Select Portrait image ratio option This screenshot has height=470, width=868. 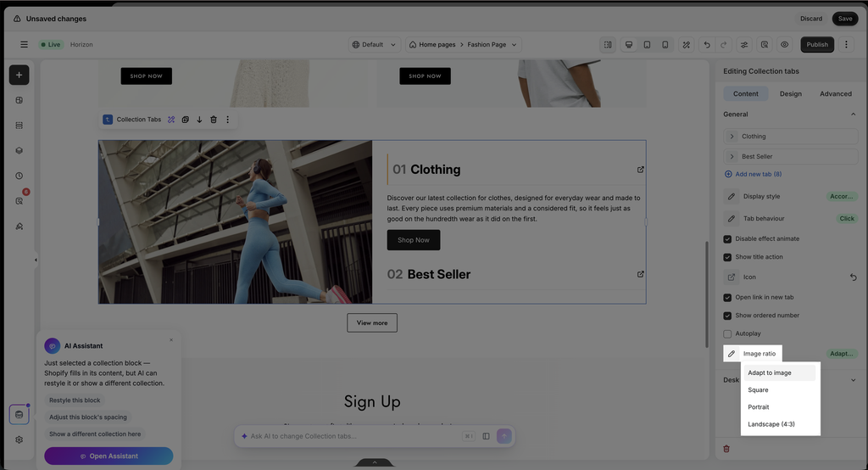click(x=780, y=407)
